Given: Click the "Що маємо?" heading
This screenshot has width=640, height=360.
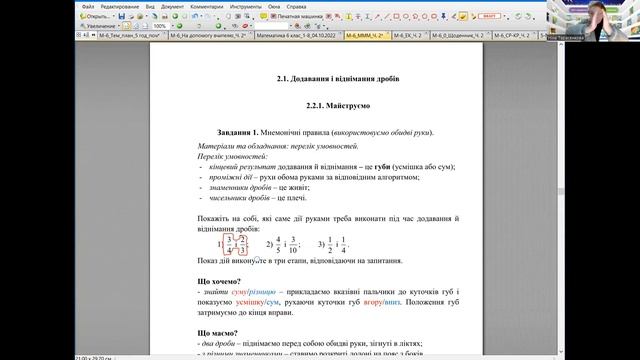Looking at the screenshot, I should tap(217, 333).
